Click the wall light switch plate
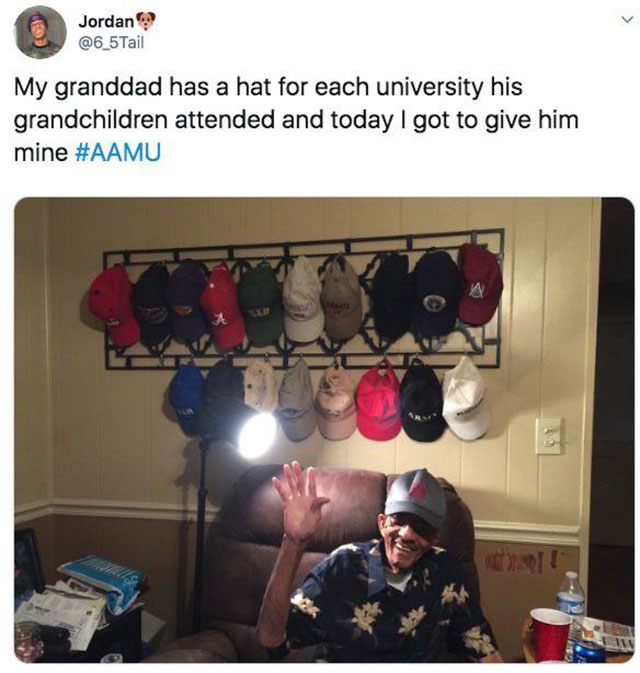 click(549, 437)
